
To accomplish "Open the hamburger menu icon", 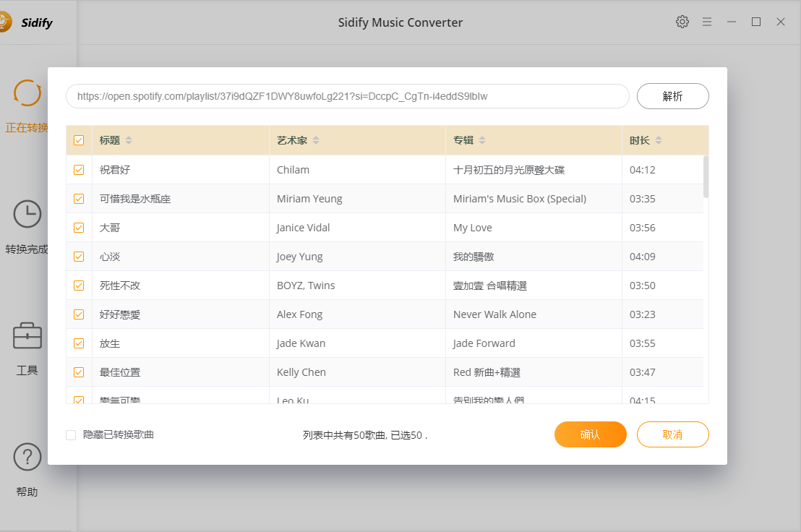I will click(707, 22).
